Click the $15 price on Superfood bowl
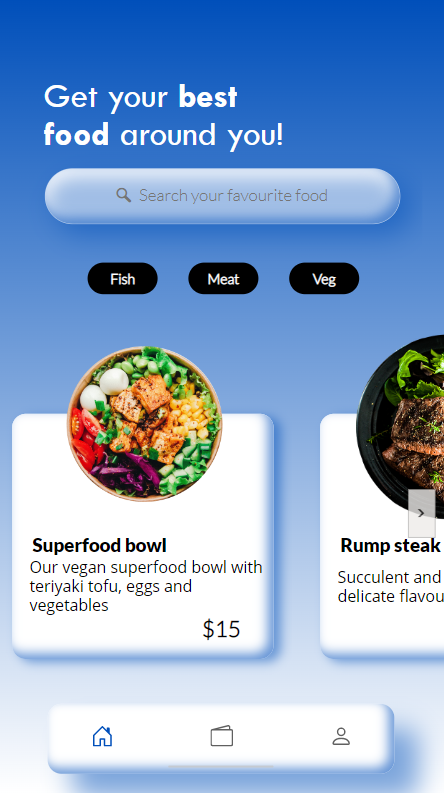 221,629
